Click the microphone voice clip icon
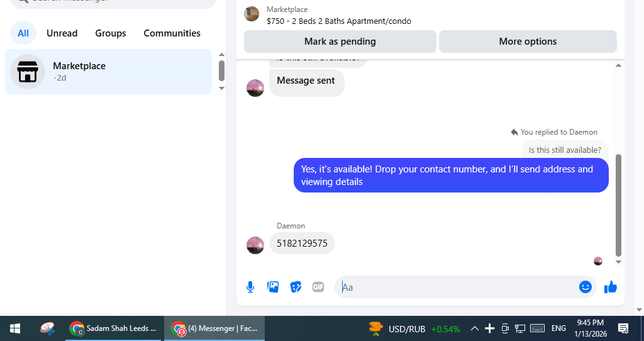The height and width of the screenshot is (341, 644). click(250, 287)
